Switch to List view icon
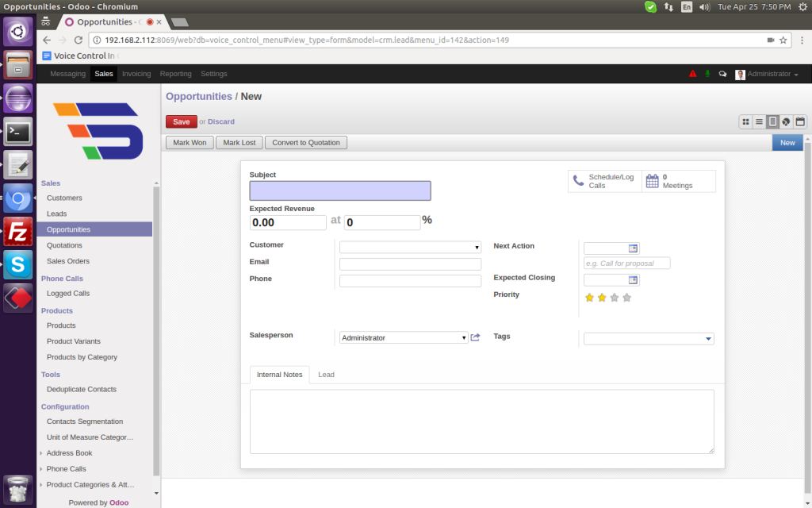 point(759,121)
